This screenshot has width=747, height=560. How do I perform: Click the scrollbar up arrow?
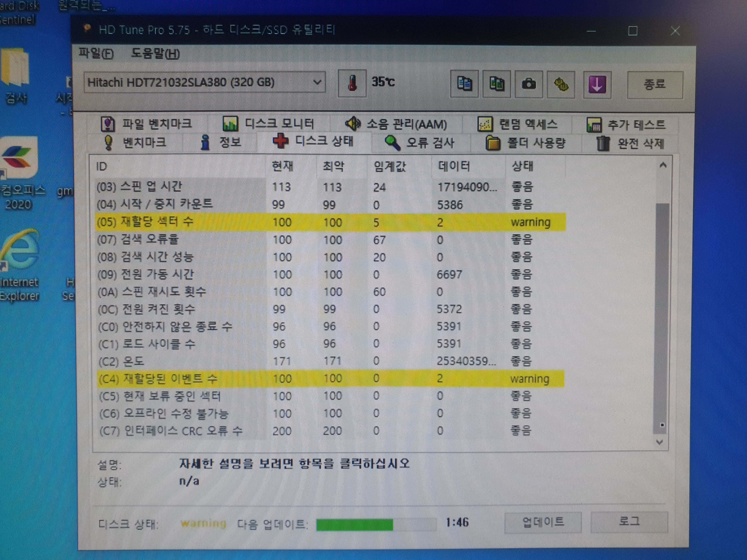click(663, 165)
